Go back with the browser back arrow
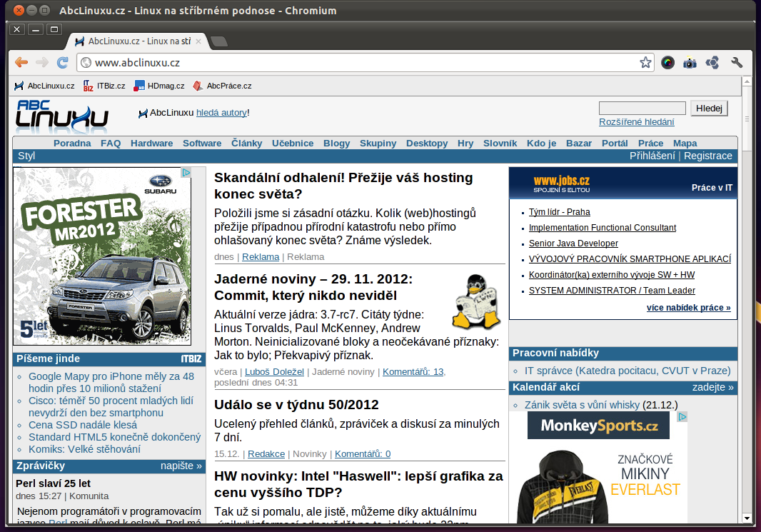 click(x=21, y=62)
